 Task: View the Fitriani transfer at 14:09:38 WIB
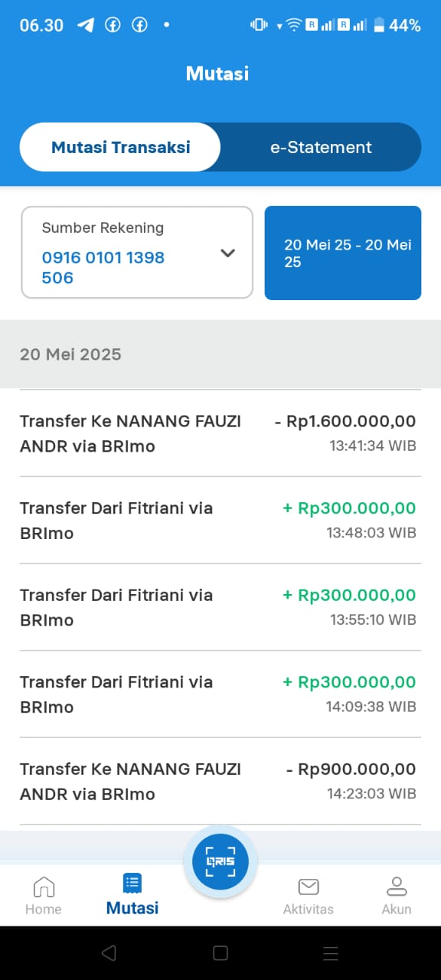(220, 694)
